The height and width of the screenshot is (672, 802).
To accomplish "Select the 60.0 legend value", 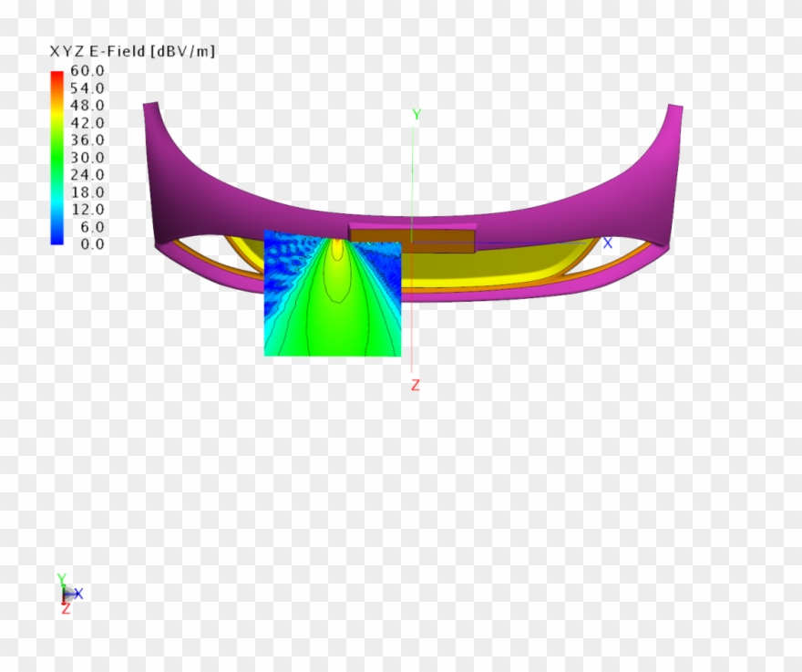I will tap(87, 70).
